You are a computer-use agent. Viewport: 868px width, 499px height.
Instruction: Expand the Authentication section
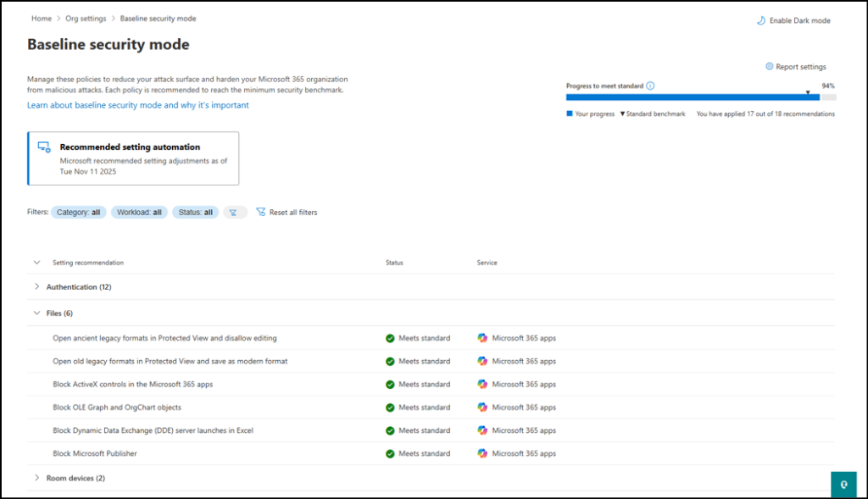(x=37, y=286)
